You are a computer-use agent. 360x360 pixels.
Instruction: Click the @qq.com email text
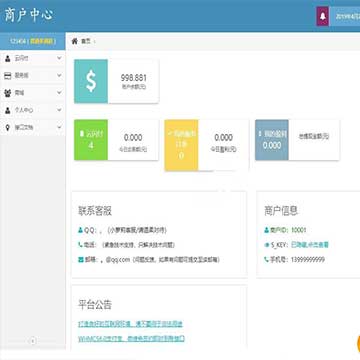click(118, 260)
